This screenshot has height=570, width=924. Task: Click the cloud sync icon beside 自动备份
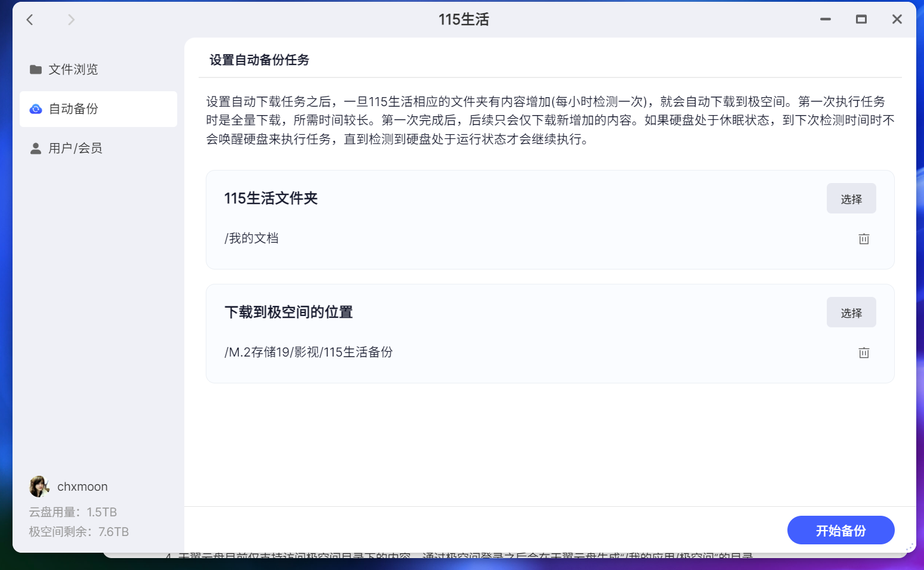tap(36, 109)
